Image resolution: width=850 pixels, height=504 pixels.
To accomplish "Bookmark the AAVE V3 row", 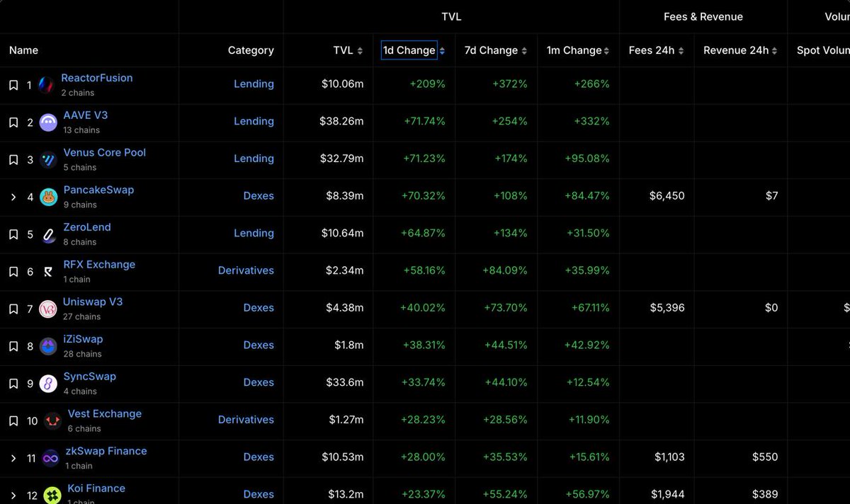I will [13, 122].
